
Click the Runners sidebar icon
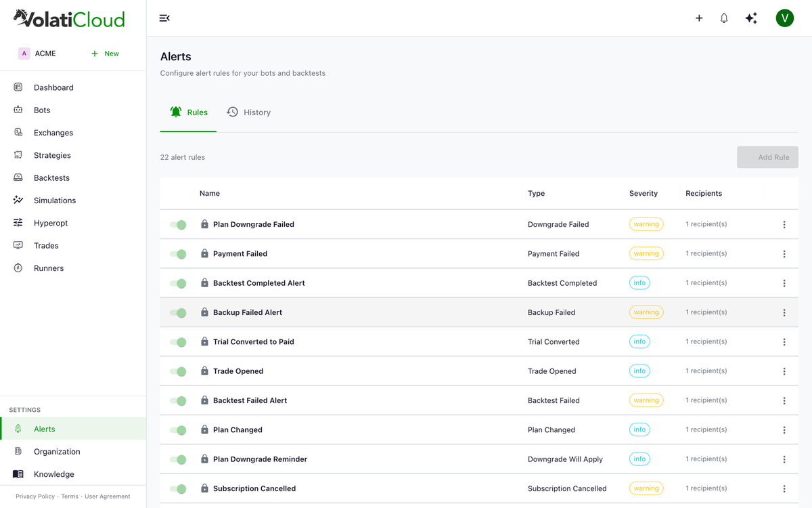18,268
